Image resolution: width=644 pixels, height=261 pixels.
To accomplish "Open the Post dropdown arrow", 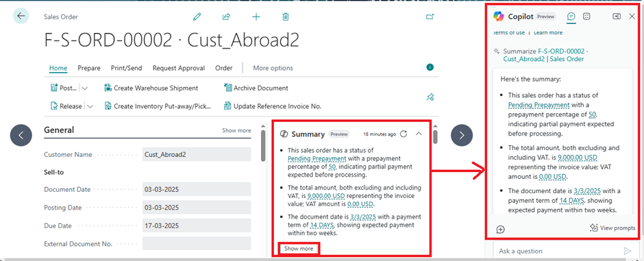I will (x=85, y=88).
